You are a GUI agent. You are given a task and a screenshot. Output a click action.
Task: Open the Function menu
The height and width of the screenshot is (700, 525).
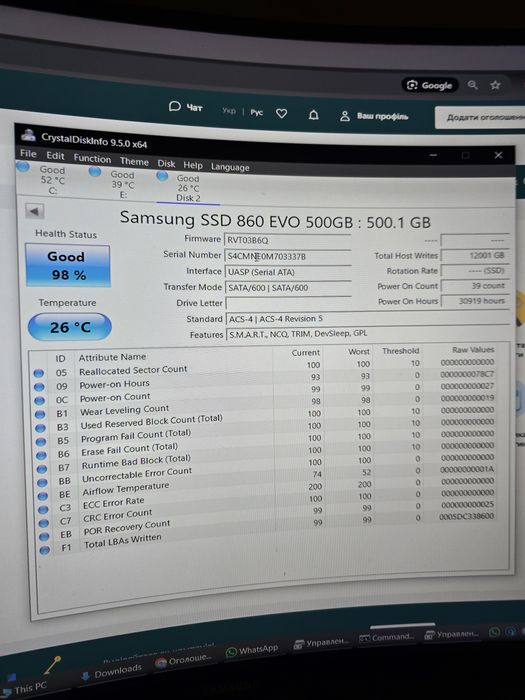tap(92, 158)
